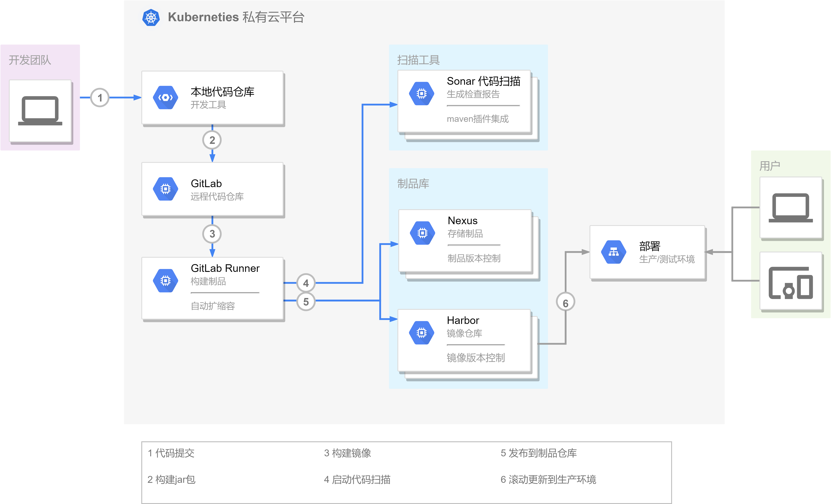
Task: Select the local code repository hexagon icon
Action: [x=165, y=97]
